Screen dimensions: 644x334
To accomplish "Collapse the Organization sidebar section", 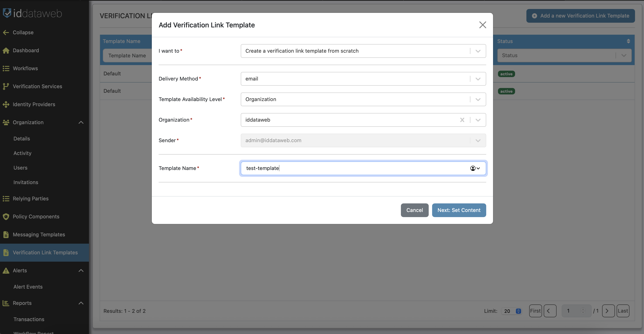I will pyautogui.click(x=81, y=122).
